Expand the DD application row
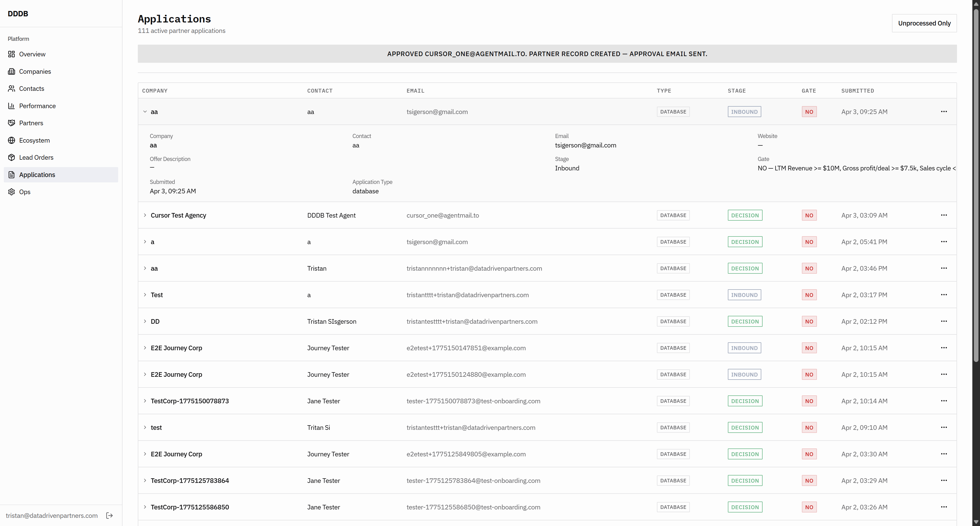The height and width of the screenshot is (526, 980). point(145,321)
